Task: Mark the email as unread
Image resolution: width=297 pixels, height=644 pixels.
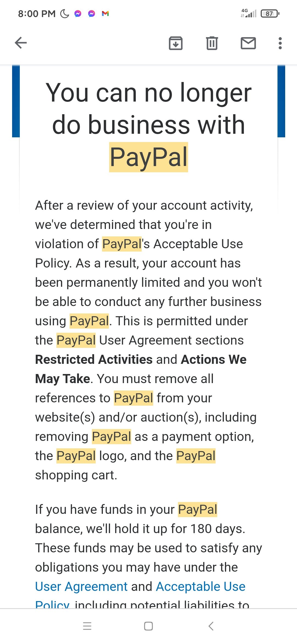Action: pos(248,43)
